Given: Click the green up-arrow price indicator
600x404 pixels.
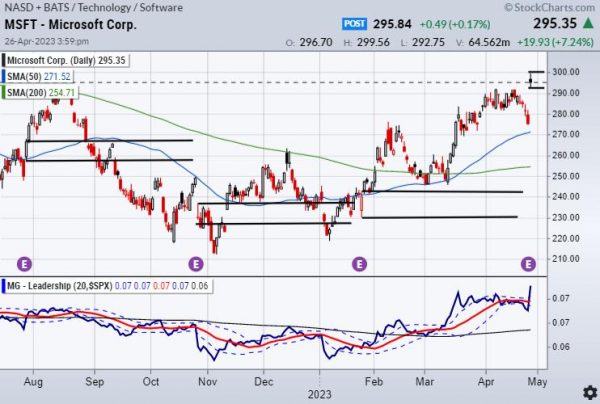Looking at the screenshot, I should pyautogui.click(x=588, y=24).
